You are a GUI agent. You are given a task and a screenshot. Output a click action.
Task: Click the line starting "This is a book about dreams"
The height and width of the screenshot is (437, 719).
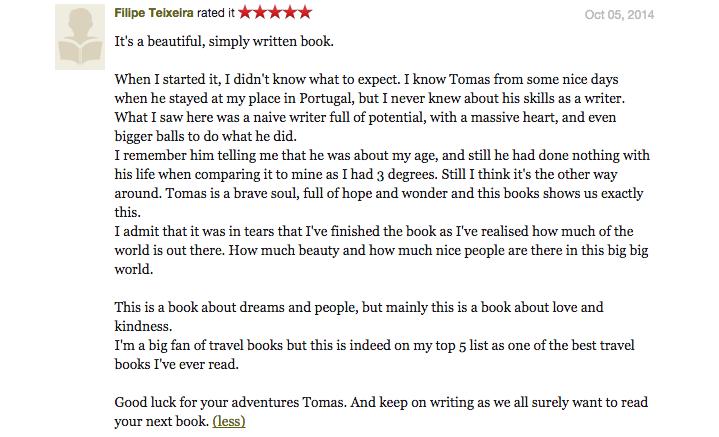tap(359, 307)
